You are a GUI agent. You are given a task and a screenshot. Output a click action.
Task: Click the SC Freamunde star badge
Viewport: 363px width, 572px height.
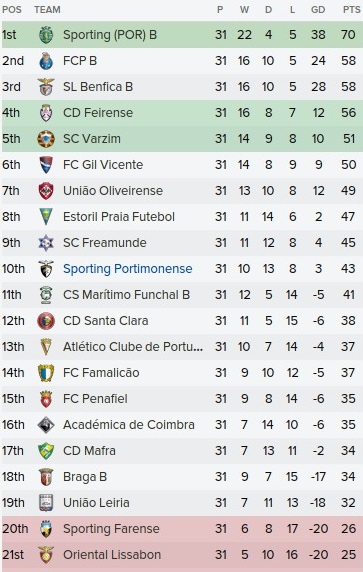pos(46,243)
